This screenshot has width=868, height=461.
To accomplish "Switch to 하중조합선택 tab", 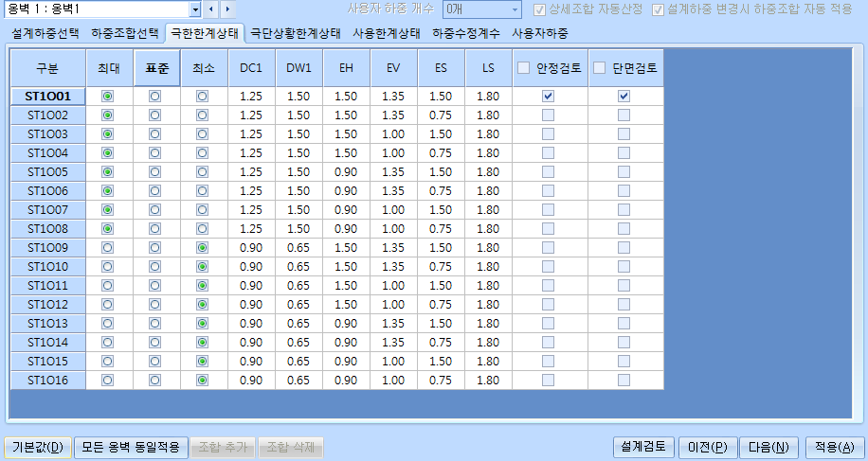I will coord(125,33).
